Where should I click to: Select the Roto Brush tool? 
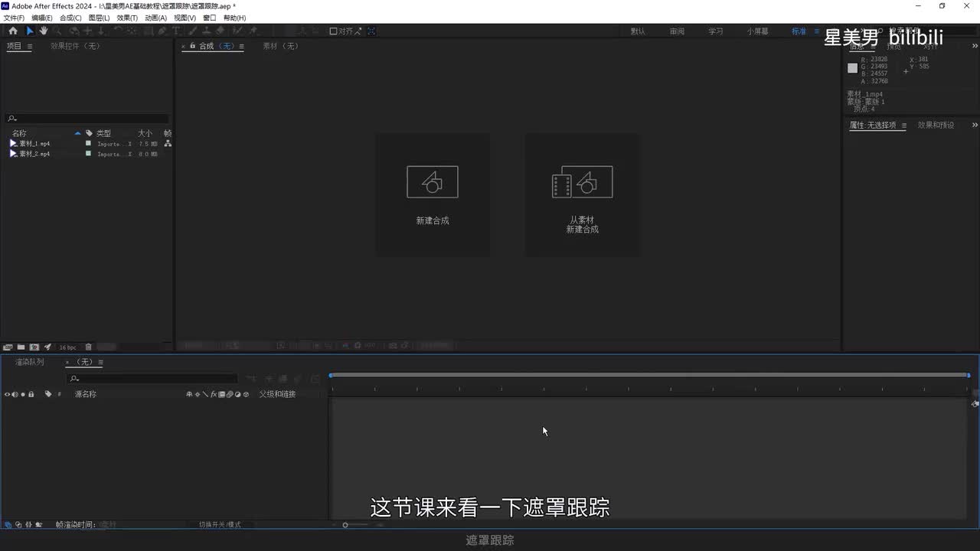[237, 31]
